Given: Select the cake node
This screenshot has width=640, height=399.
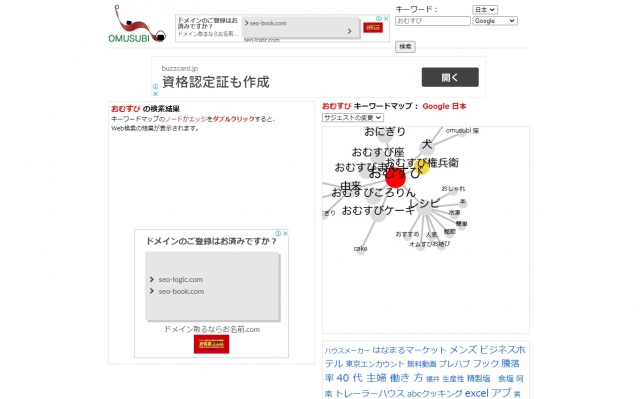Looking at the screenshot, I should coord(360,248).
